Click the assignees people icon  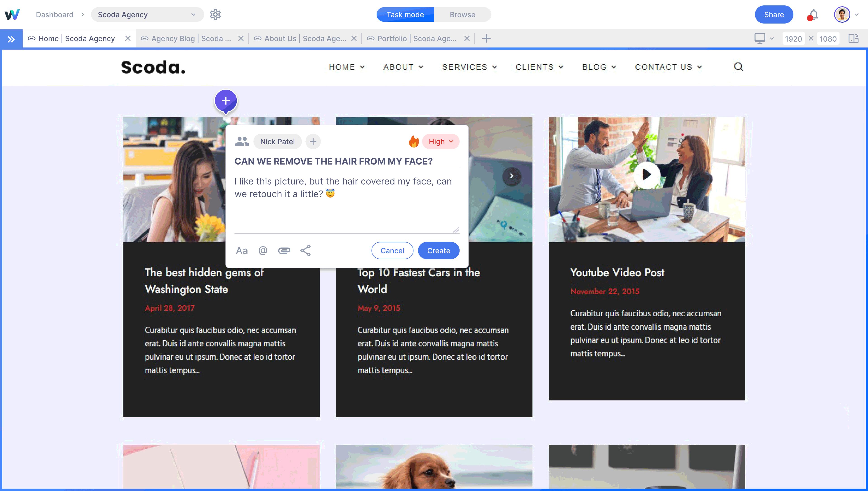(x=242, y=141)
